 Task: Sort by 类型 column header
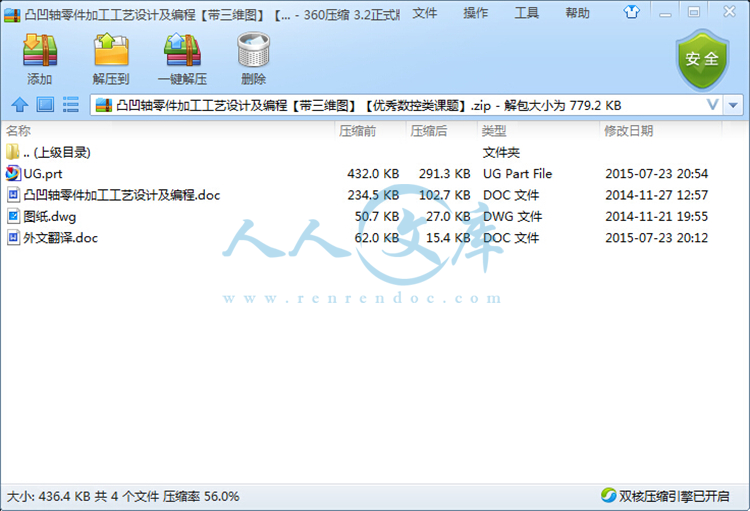[494, 131]
